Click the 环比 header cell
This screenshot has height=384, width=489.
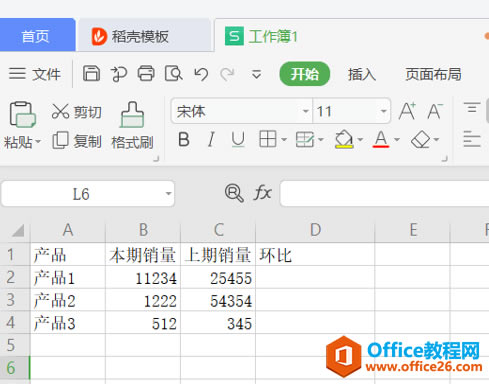pos(315,255)
